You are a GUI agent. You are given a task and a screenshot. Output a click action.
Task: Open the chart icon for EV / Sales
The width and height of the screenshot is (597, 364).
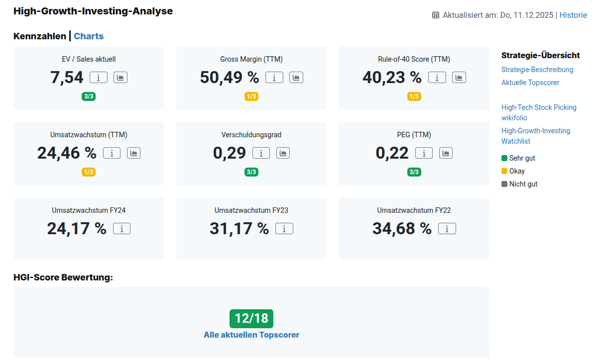pos(120,77)
